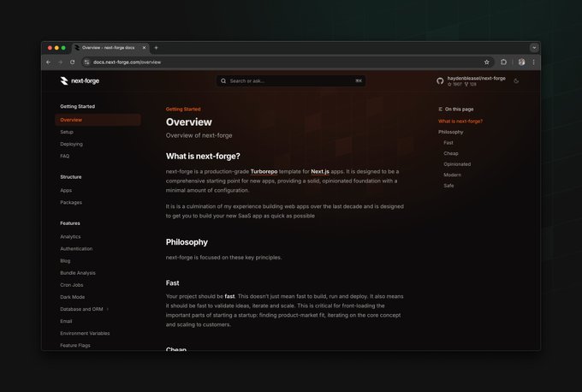Open the Apps page in sidebar

[x=66, y=190]
